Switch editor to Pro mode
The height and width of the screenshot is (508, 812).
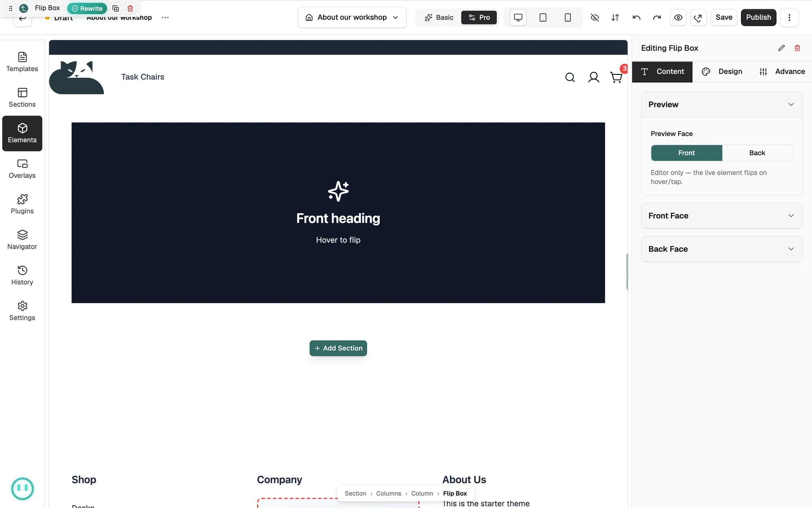[479, 17]
